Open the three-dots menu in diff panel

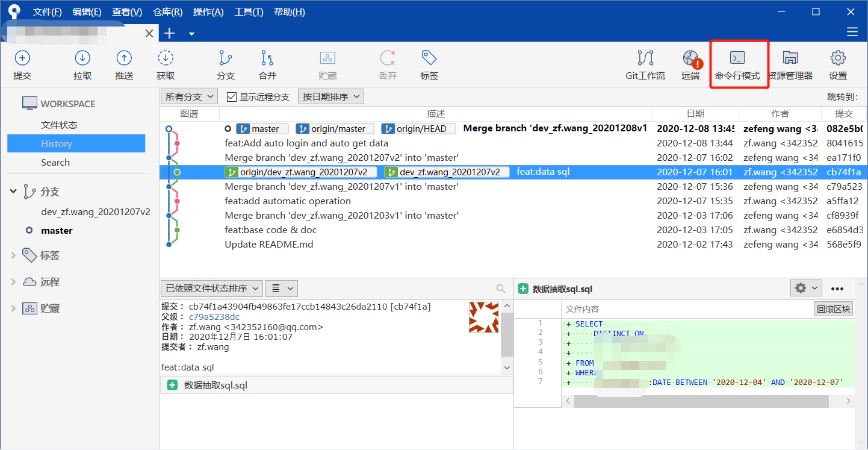click(x=837, y=289)
